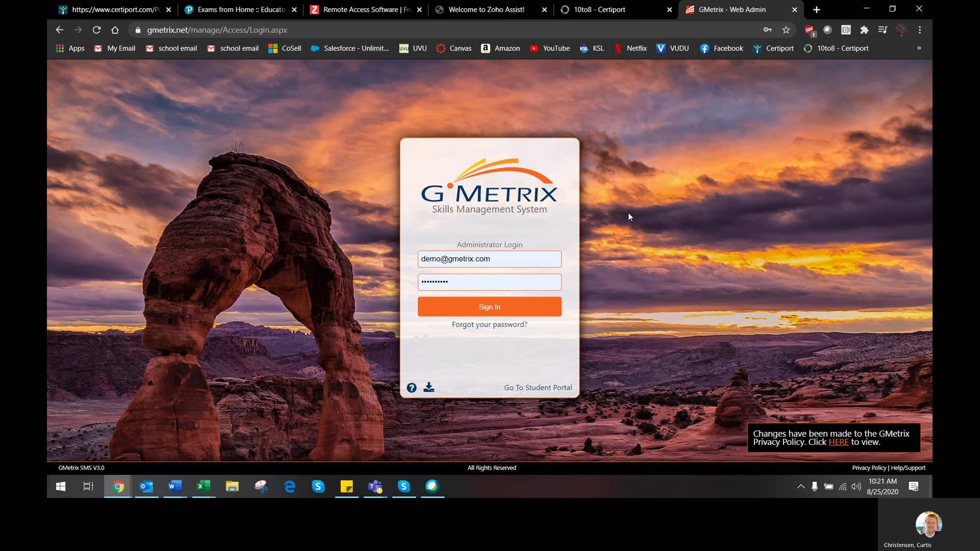Open the 10to8 - Certiport bookmark
This screenshot has width=980, height=551.
pyautogui.click(x=836, y=48)
